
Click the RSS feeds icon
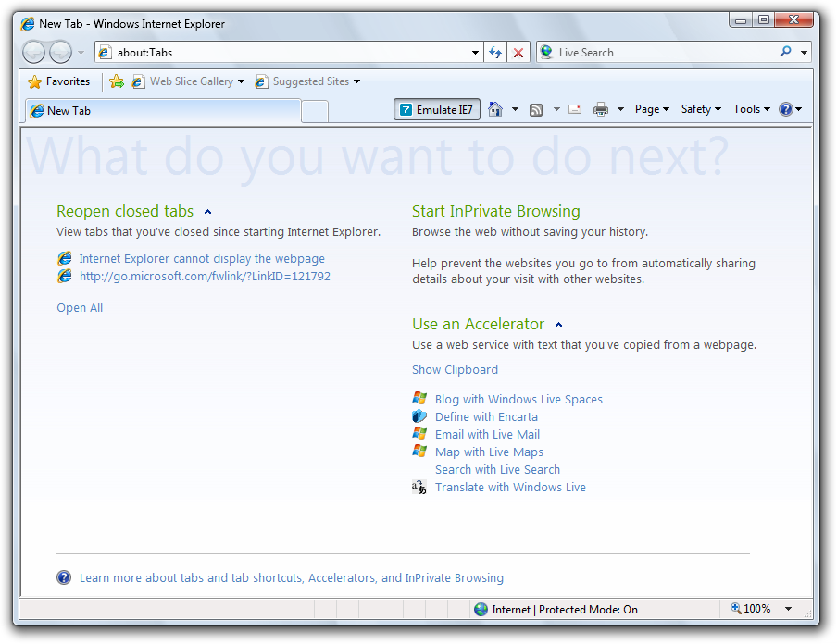pyautogui.click(x=536, y=109)
